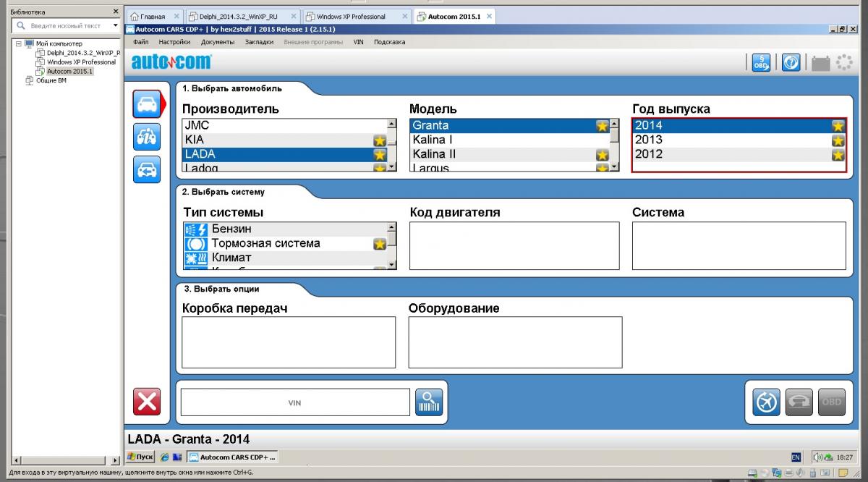Click the magnifier icon in the library search box
868x482 pixels.
pyautogui.click(x=22, y=25)
